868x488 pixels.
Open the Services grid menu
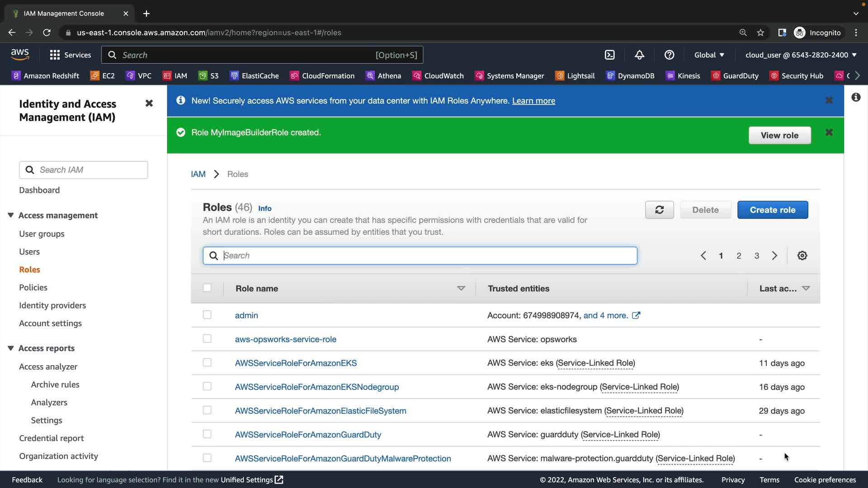tap(70, 55)
